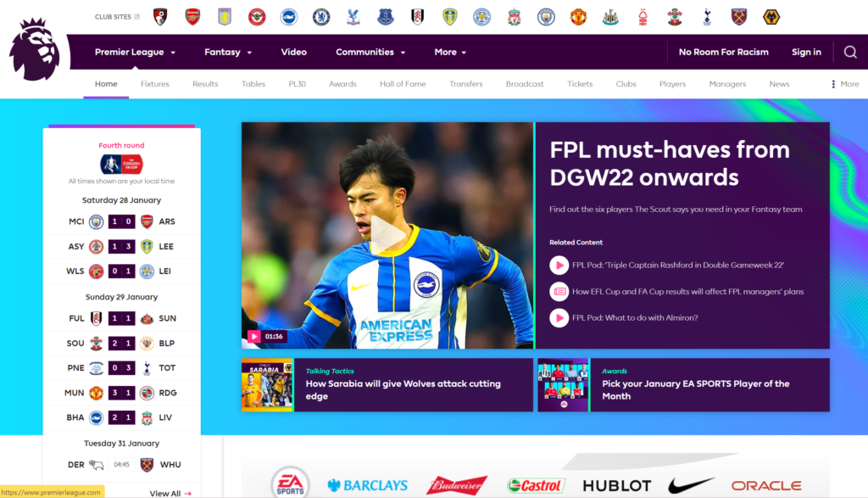Open the Brighton club crest in top bar
The height and width of the screenshot is (498, 868).
tap(289, 17)
